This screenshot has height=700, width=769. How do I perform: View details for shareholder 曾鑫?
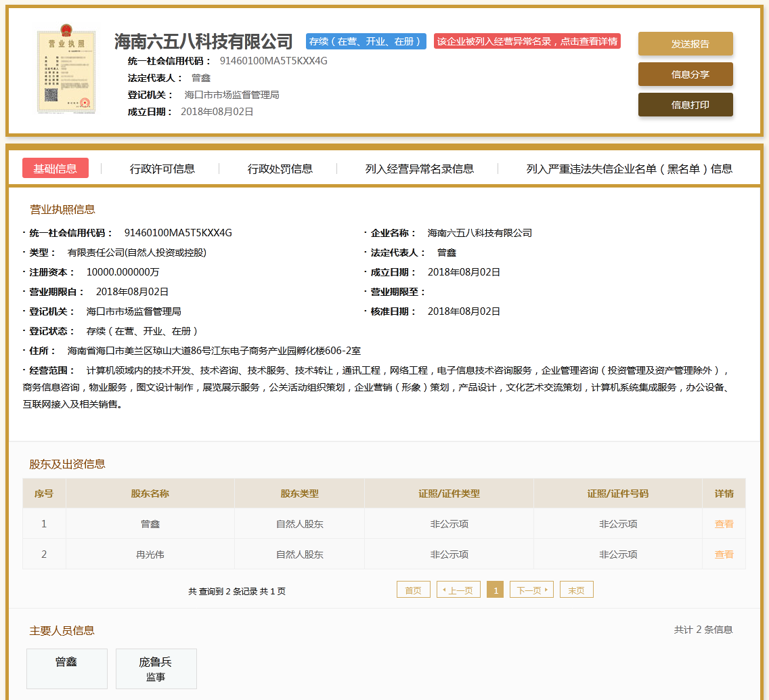click(724, 523)
